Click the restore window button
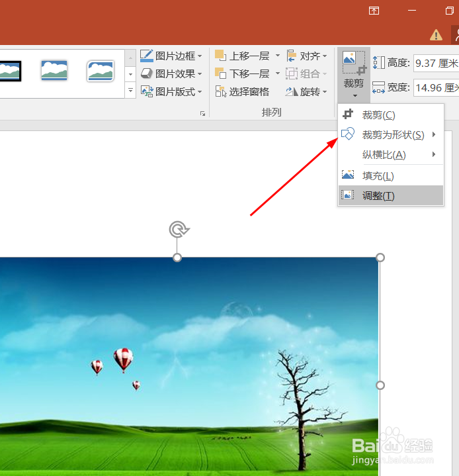459x476 pixels. coord(450,11)
